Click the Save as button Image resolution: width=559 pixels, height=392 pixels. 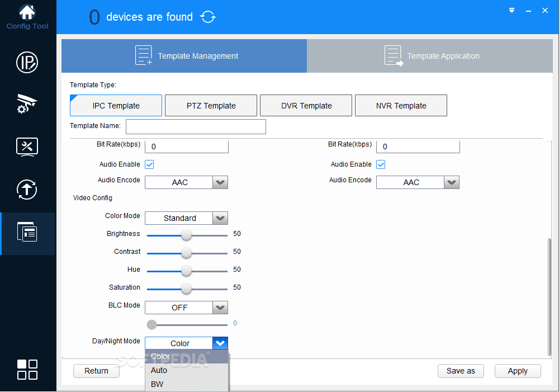[x=461, y=371]
